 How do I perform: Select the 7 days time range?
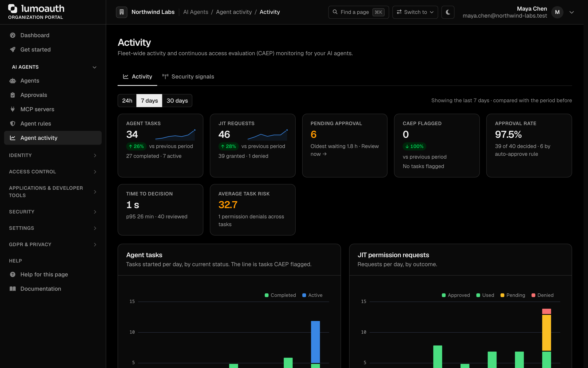149,101
